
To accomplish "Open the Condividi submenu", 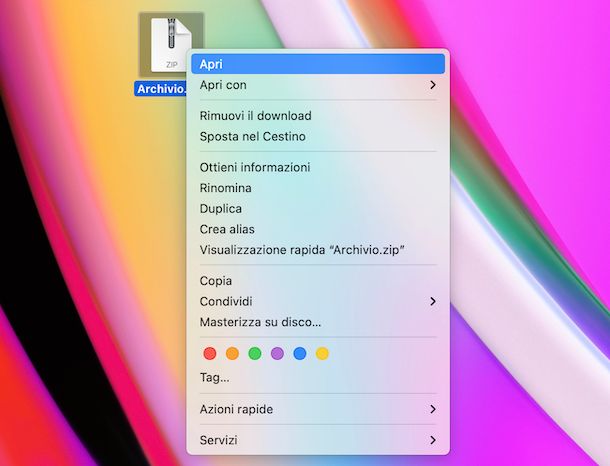I will [x=318, y=301].
